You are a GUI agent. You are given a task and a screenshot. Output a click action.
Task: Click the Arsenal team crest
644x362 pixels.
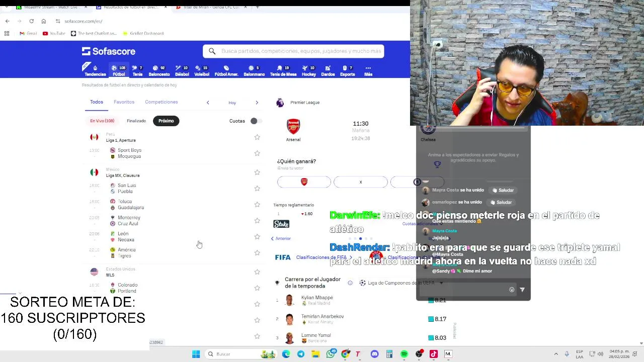(x=293, y=126)
